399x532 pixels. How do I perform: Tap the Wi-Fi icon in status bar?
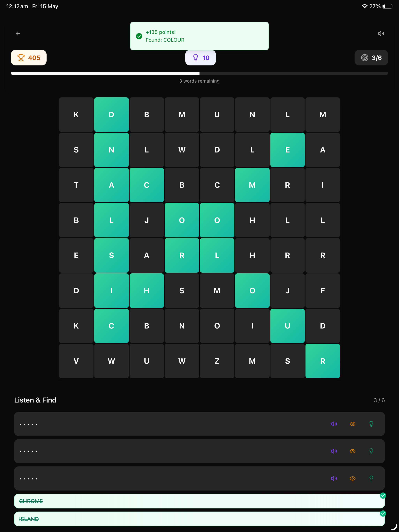[365, 6]
